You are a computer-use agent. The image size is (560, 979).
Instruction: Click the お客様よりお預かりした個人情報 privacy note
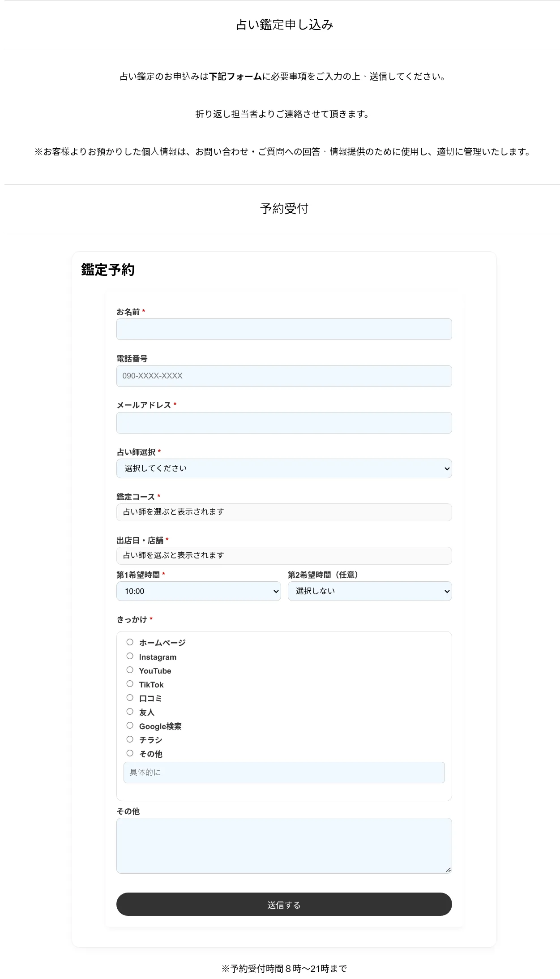(282, 152)
